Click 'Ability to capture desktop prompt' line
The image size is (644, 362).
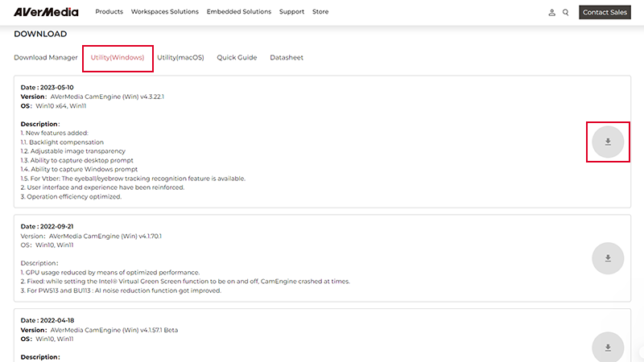pos(76,160)
